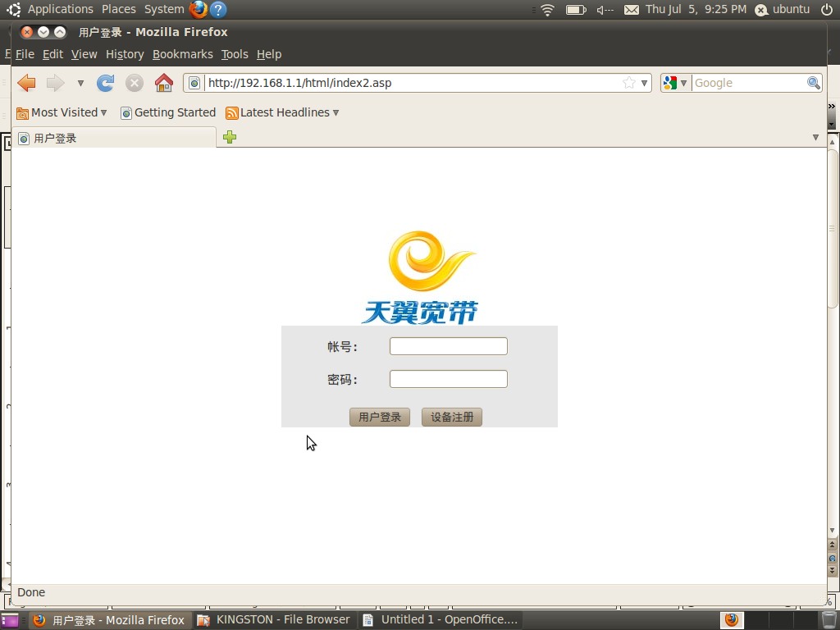This screenshot has width=840, height=630.
Task: Click the 用户登录 login button
Action: click(x=379, y=417)
